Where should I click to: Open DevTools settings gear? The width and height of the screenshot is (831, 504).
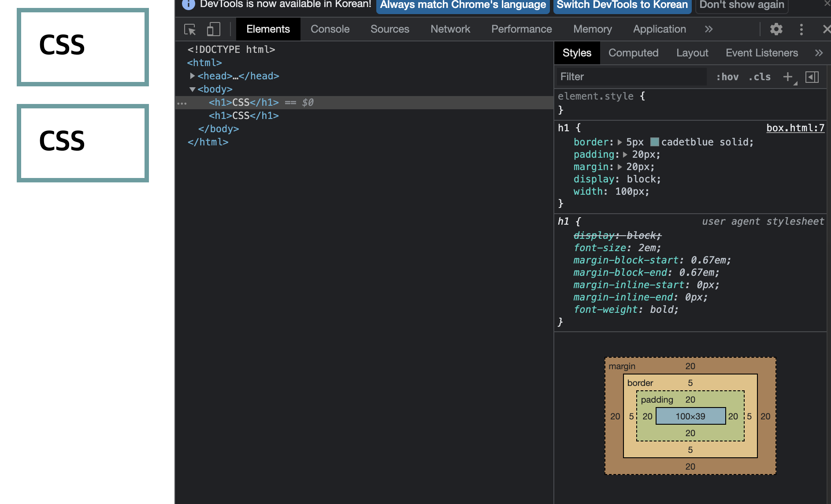[776, 30]
